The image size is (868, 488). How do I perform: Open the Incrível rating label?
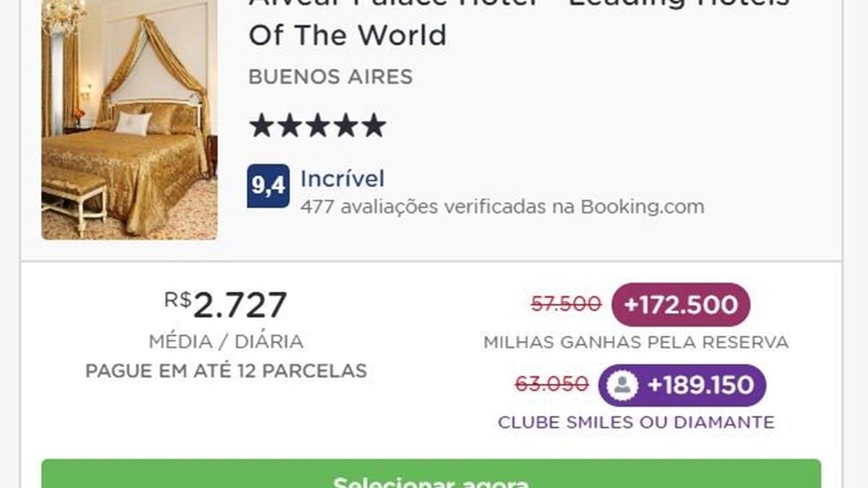(x=342, y=179)
